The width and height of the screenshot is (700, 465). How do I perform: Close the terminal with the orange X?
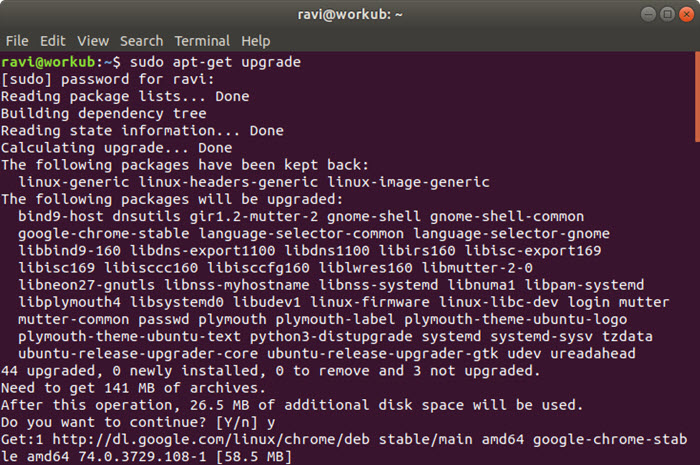coord(687,14)
